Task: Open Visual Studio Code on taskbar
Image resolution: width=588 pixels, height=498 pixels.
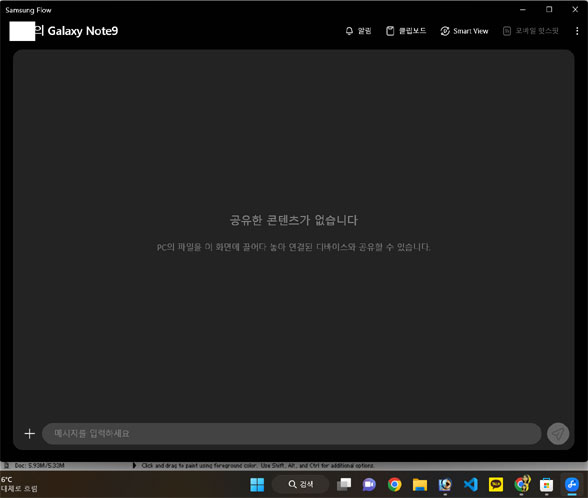Action: pyautogui.click(x=470, y=484)
